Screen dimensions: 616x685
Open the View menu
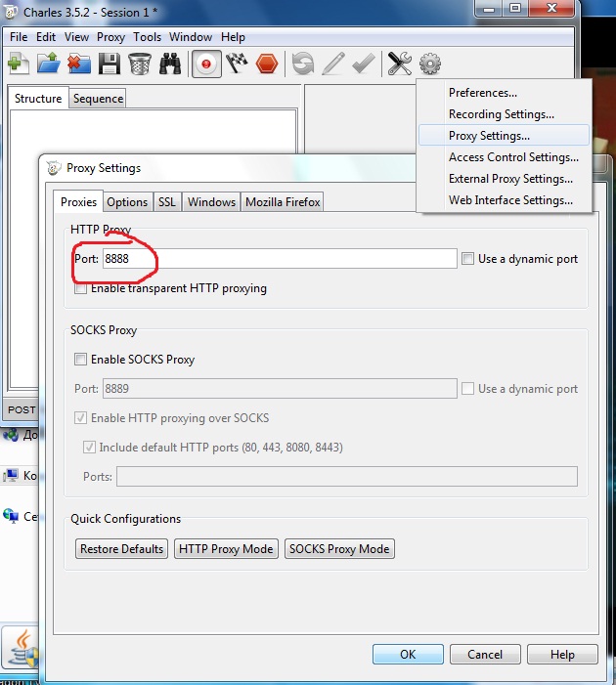pos(76,37)
